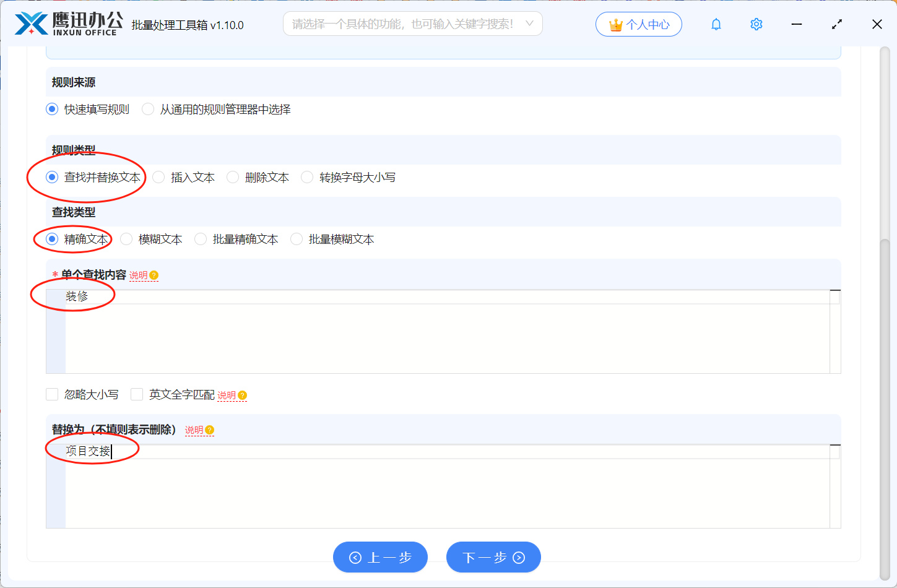897x588 pixels.
Task: Select 批量模糊文本 search type
Action: click(296, 239)
